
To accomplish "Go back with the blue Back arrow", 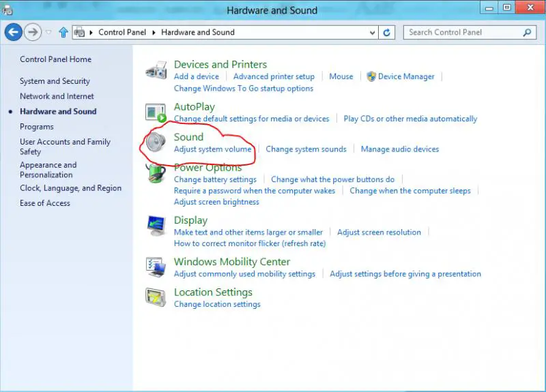I will click(x=13, y=32).
